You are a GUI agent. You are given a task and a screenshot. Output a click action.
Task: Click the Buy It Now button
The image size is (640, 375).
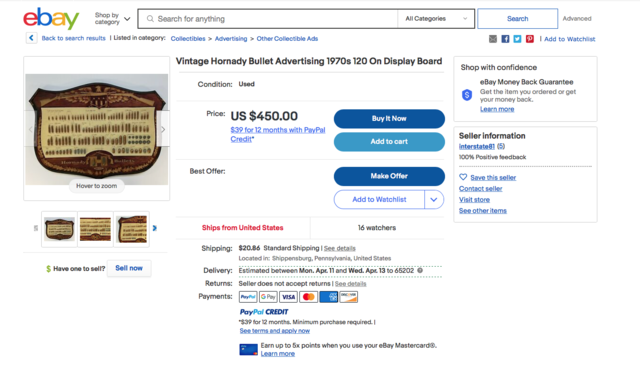click(x=389, y=119)
